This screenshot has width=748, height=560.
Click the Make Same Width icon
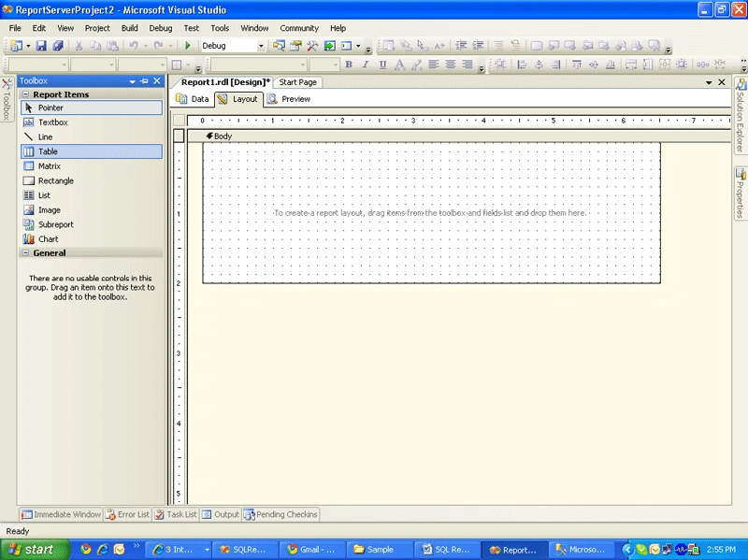coord(630,65)
